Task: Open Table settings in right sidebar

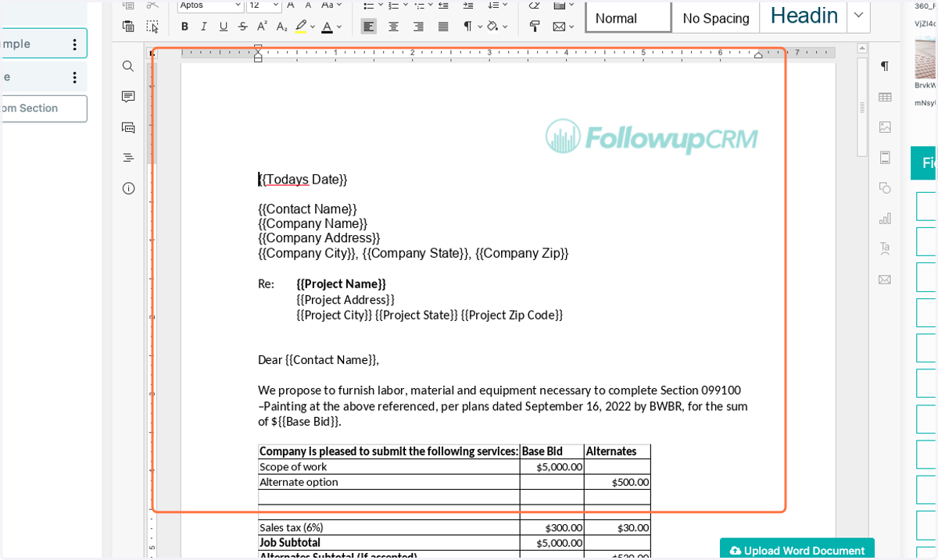Action: pos(885,97)
